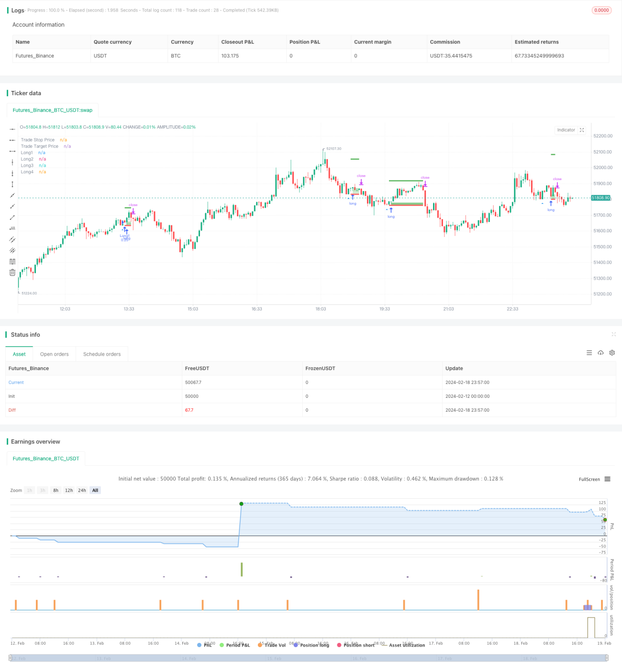Click the cloud download icon
The width and height of the screenshot is (622, 672).
(600, 353)
